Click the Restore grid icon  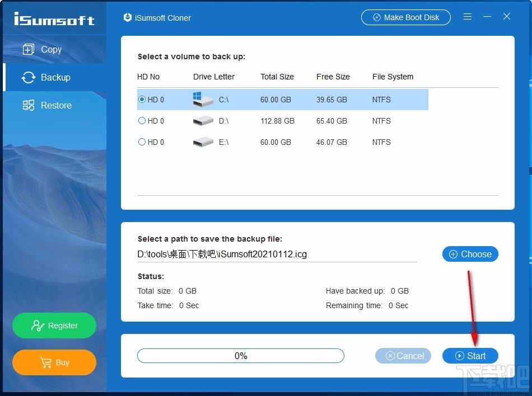[29, 105]
